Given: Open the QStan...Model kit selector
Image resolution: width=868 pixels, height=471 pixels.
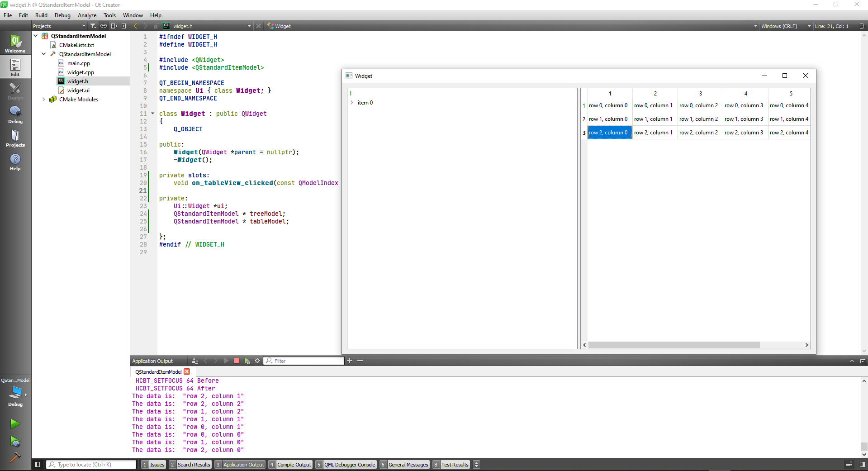Looking at the screenshot, I should [15, 392].
